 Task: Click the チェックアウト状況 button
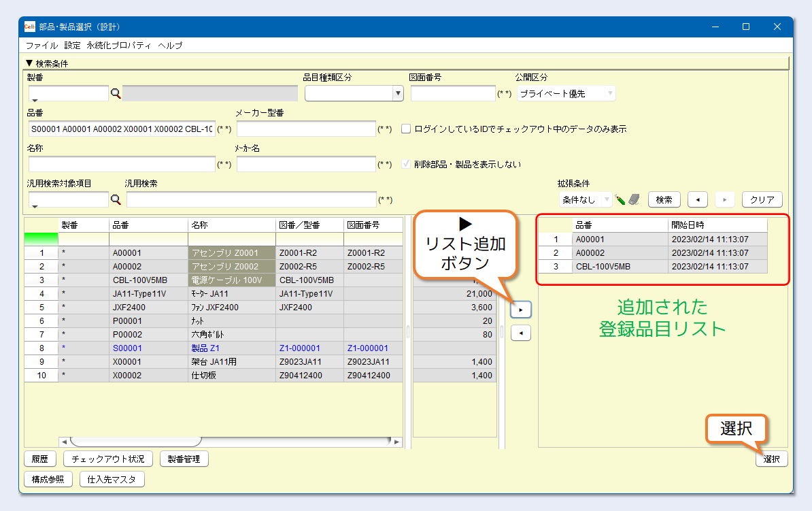(x=108, y=459)
